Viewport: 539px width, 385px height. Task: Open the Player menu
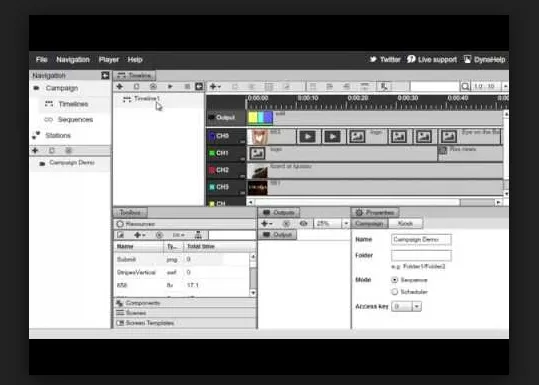click(109, 59)
